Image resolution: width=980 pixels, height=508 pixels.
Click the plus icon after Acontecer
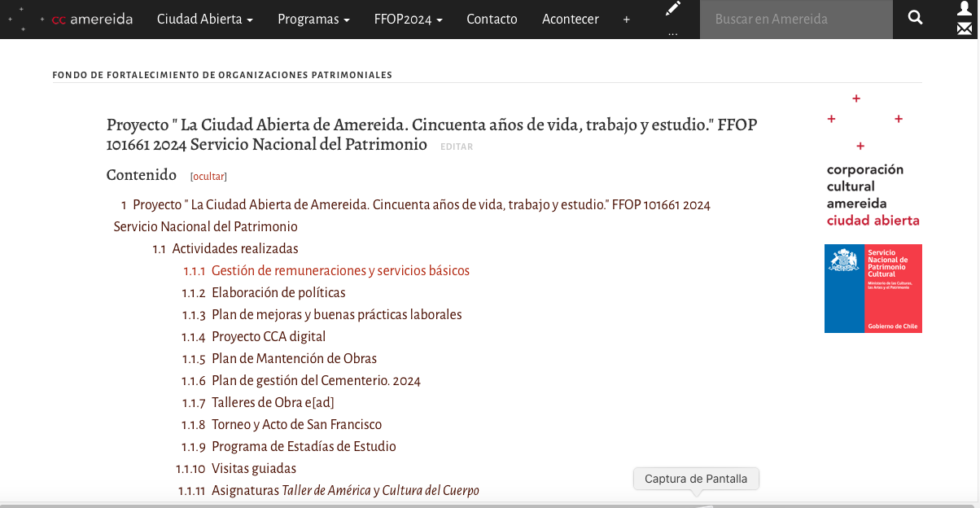coord(626,20)
